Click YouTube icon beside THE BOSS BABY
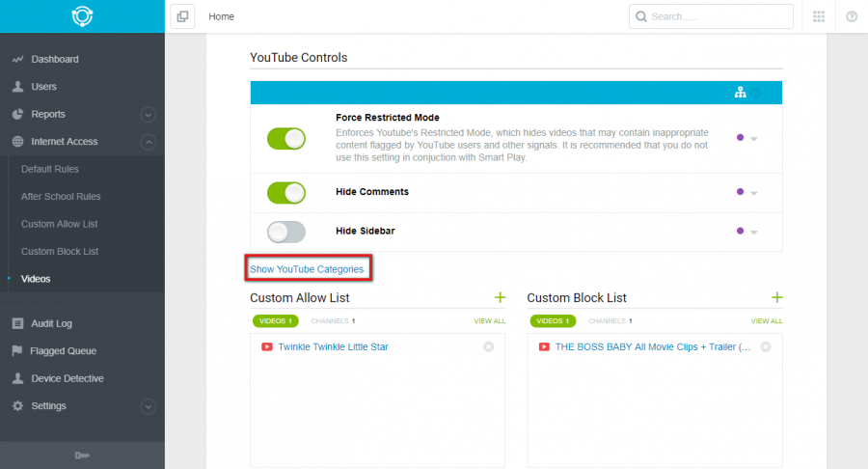Viewport: 868px width, 469px height. 544,346
